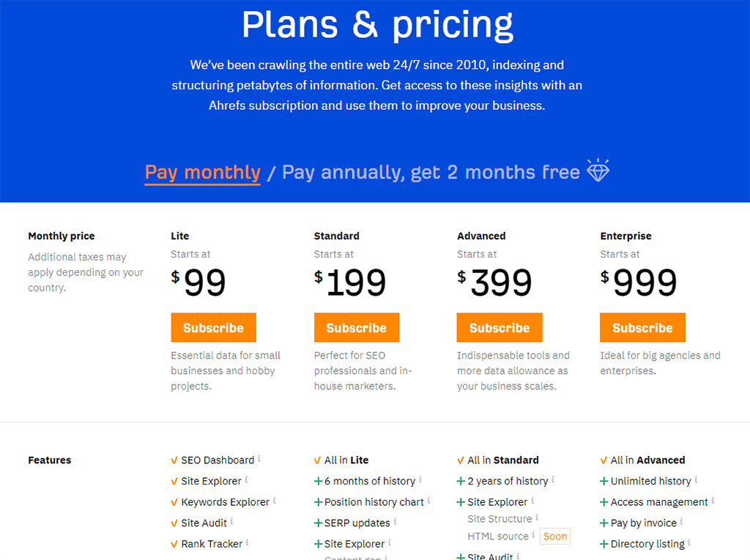The width and height of the screenshot is (750, 560).
Task: Click the diamond icon beside annual offer
Action: click(x=598, y=171)
